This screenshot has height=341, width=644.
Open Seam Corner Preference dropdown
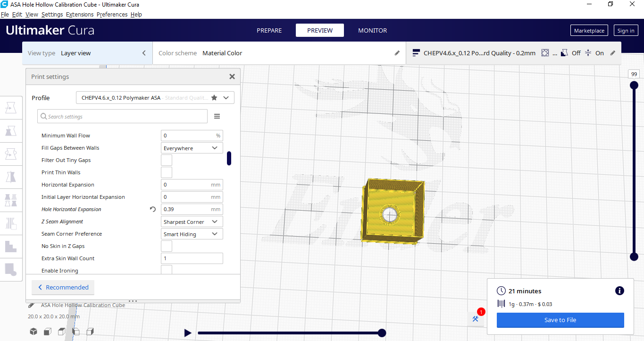[x=192, y=234]
